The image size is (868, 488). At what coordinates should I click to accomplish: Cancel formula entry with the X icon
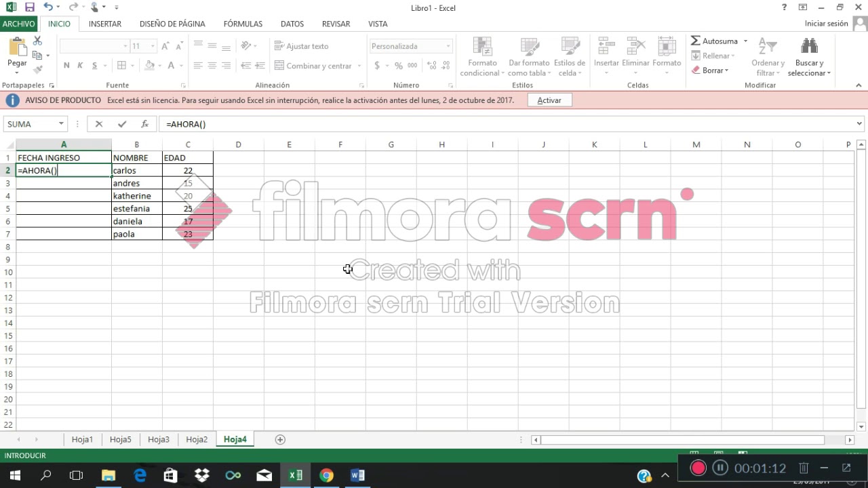pyautogui.click(x=99, y=124)
